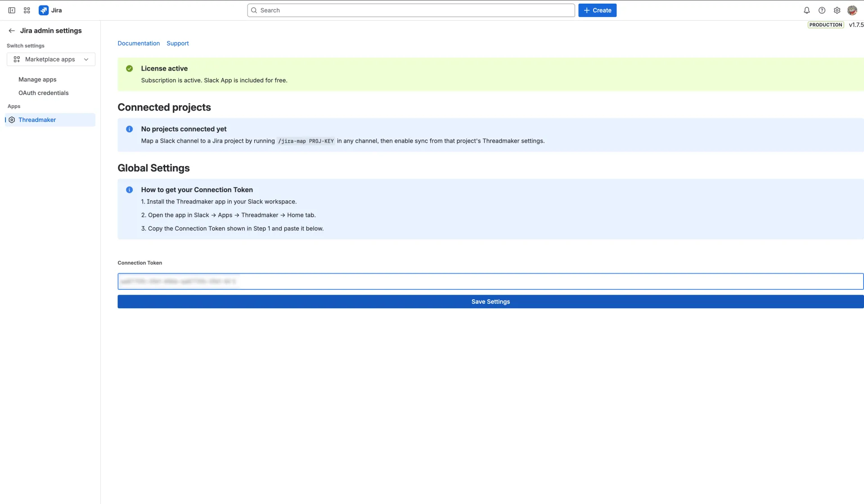Click the green License active checkmark icon

[130, 68]
